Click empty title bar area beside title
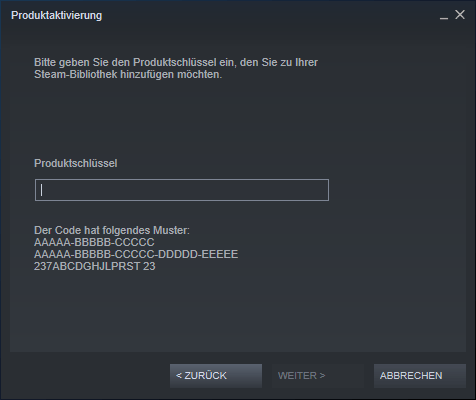The image size is (476, 400). click(x=267, y=15)
